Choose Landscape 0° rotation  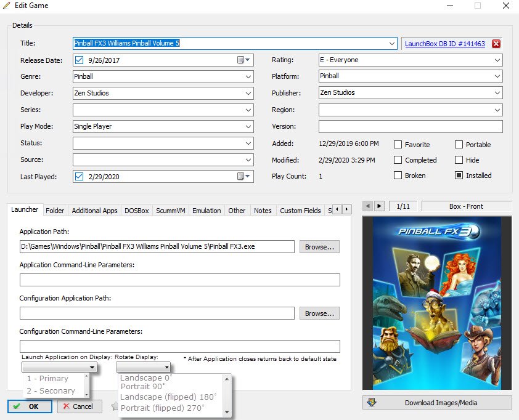click(146, 378)
